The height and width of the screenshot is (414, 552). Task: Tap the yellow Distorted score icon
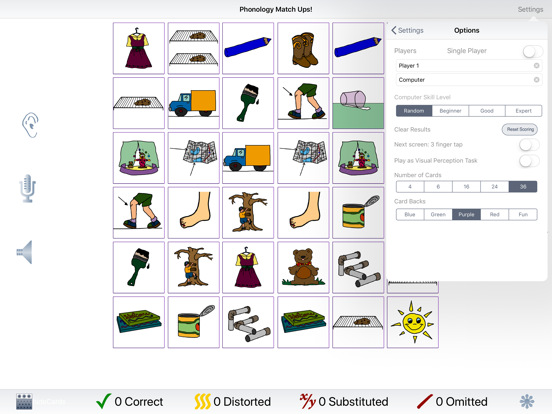pyautogui.click(x=202, y=401)
